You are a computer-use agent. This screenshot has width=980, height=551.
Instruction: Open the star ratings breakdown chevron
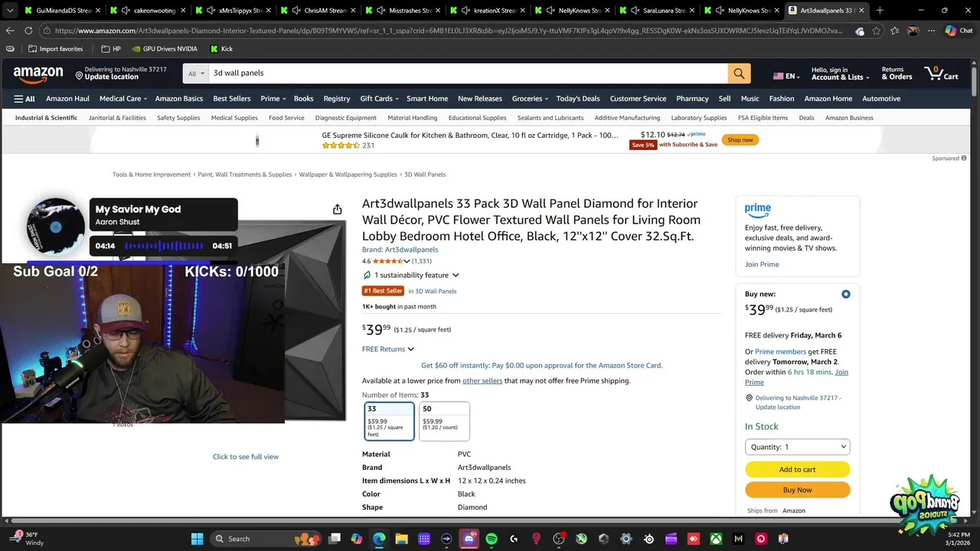(x=407, y=262)
